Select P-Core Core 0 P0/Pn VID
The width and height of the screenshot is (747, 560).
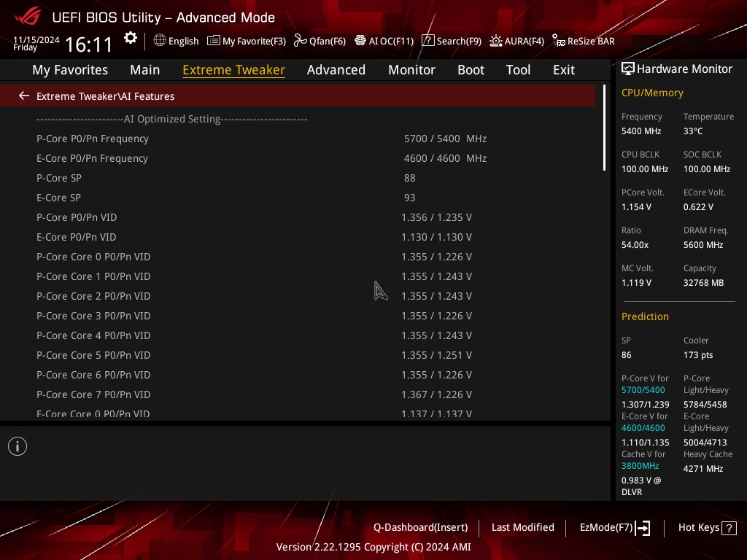(x=298, y=257)
